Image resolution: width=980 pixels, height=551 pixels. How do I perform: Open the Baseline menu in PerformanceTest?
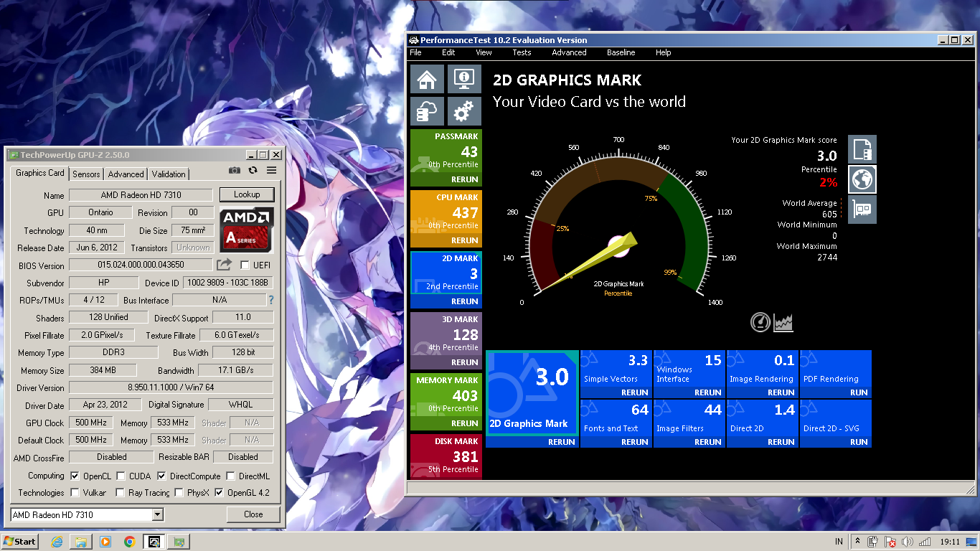pyautogui.click(x=621, y=52)
